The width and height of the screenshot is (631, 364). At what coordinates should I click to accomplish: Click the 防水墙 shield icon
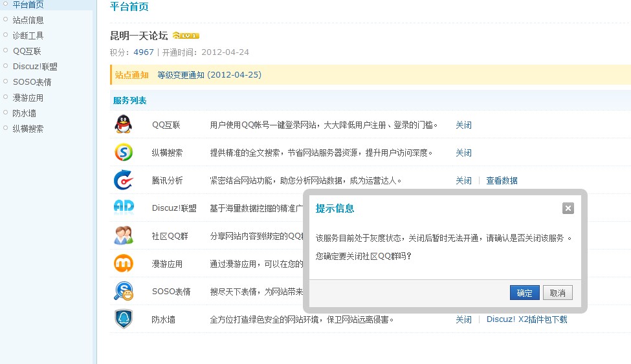tap(124, 319)
